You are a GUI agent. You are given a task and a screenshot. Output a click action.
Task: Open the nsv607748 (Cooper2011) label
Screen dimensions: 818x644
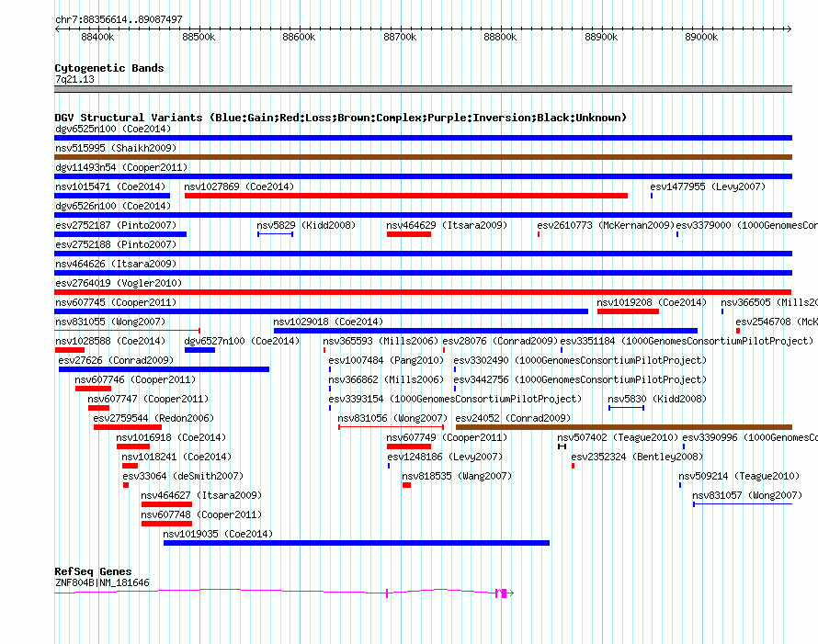pos(201,514)
